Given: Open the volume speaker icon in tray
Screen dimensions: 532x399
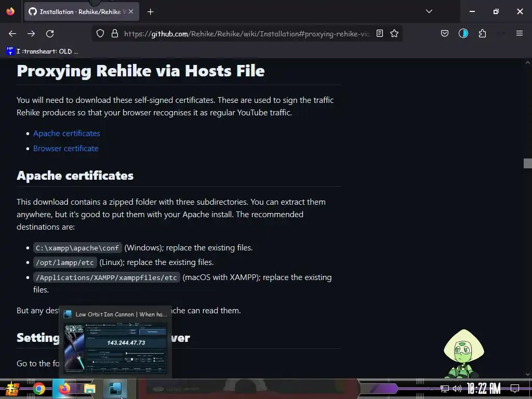Looking at the screenshot, I should (457, 389).
